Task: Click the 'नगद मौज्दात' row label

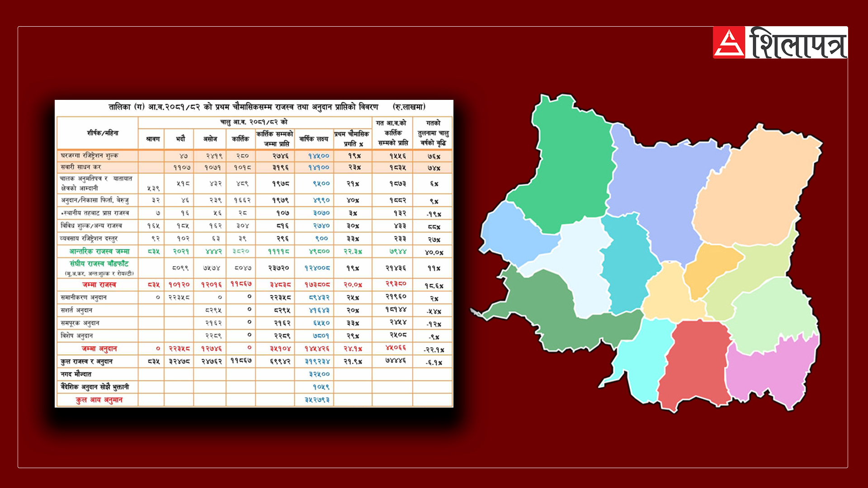Action: click(76, 374)
